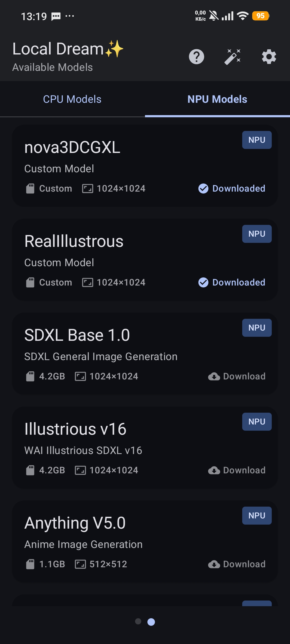
Task: Click the cloud download icon for Anything V5.0
Action: (214, 564)
